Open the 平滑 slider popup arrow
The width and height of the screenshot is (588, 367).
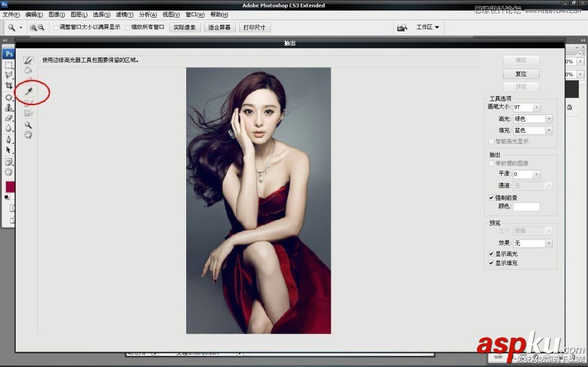[536, 174]
